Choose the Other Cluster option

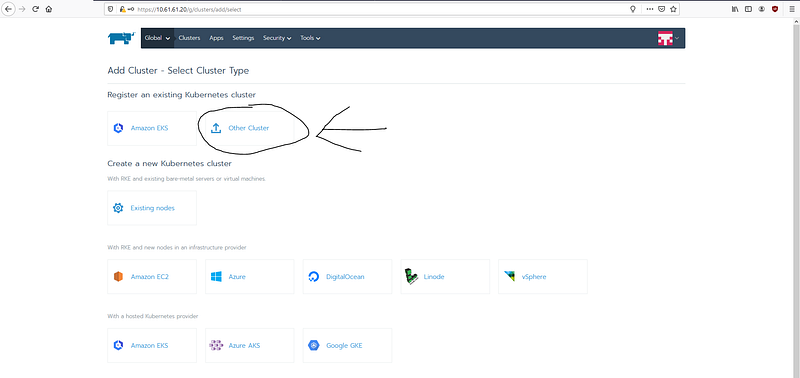tap(249, 129)
